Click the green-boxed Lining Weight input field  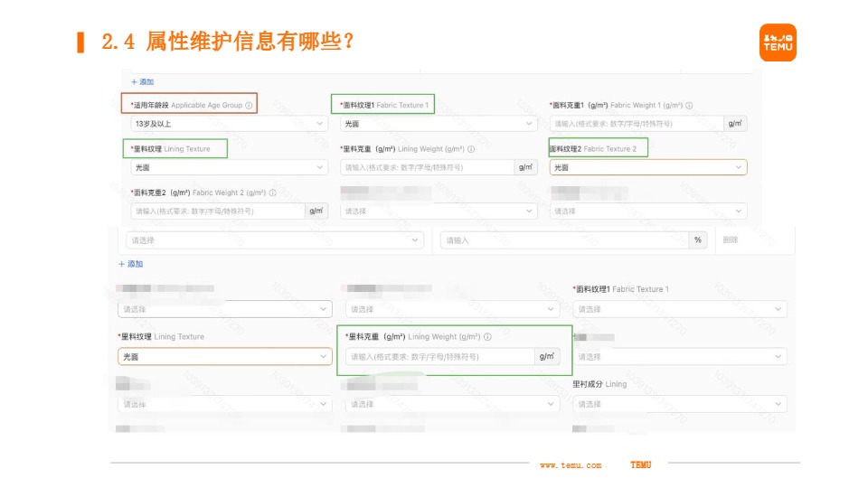pyautogui.click(x=440, y=357)
